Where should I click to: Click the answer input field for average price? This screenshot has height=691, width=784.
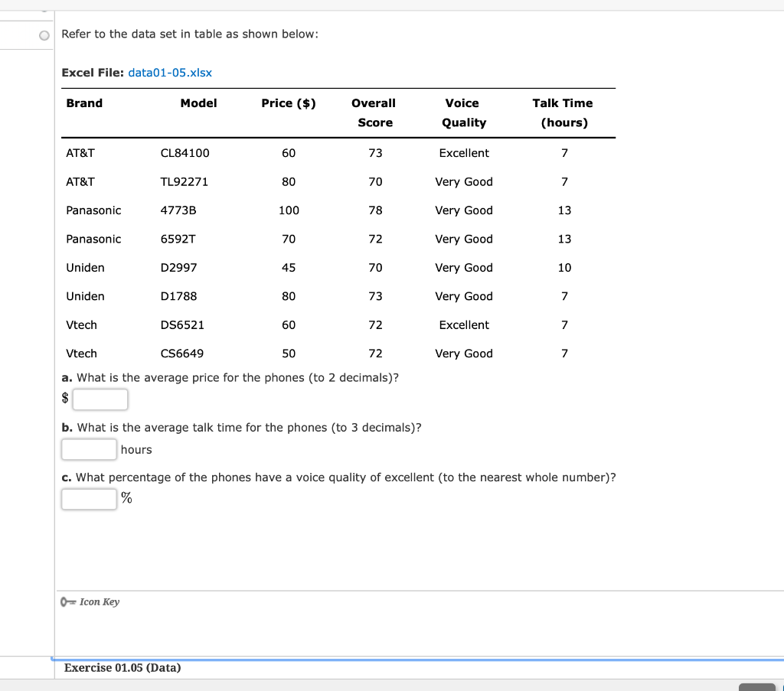point(100,399)
